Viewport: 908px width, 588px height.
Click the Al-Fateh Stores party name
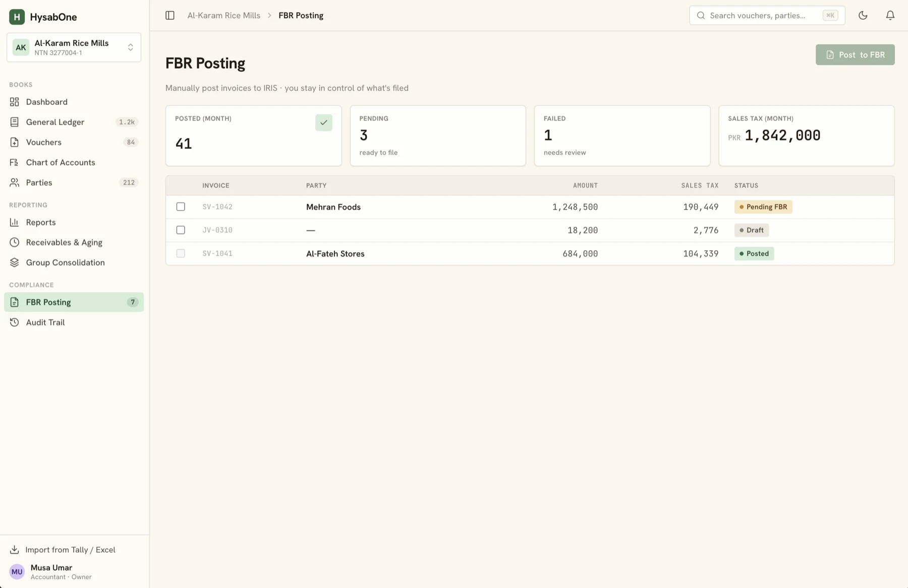[335, 254]
